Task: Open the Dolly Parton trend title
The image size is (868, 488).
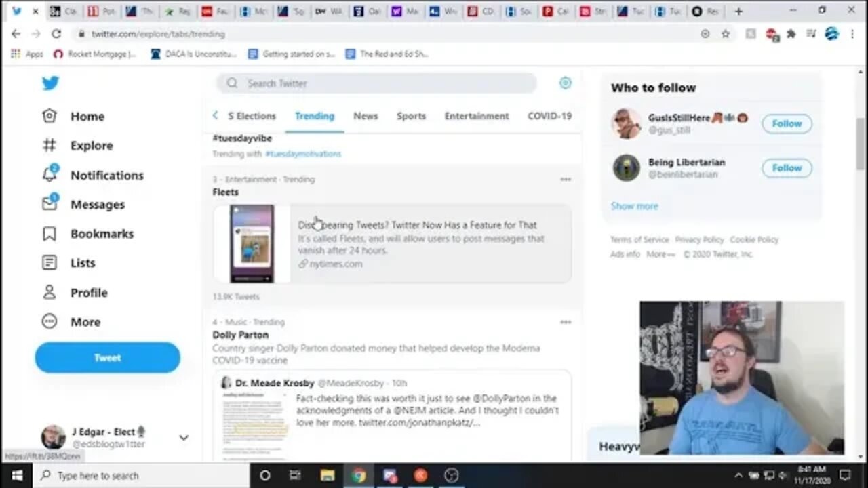Action: (240, 335)
